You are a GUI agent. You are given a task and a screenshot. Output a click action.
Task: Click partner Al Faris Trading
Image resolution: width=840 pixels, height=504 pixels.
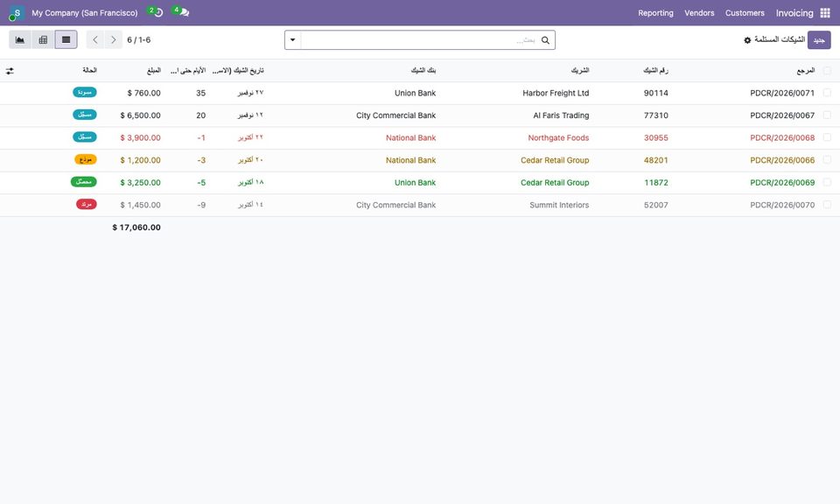[561, 115]
